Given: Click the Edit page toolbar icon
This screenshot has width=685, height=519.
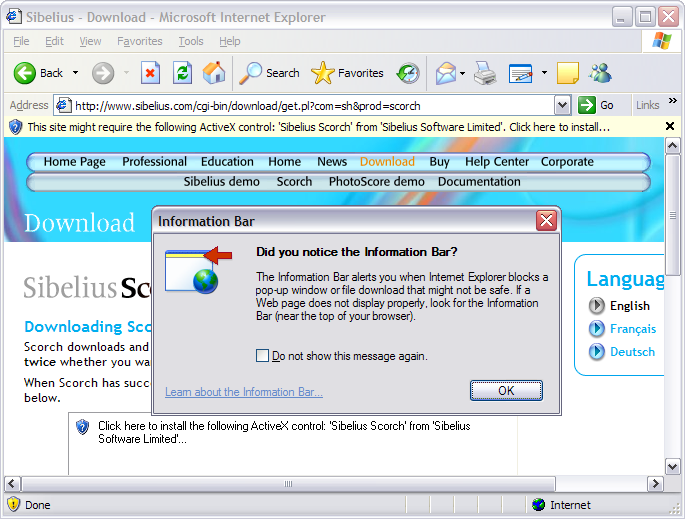Looking at the screenshot, I should pyautogui.click(x=521, y=73).
